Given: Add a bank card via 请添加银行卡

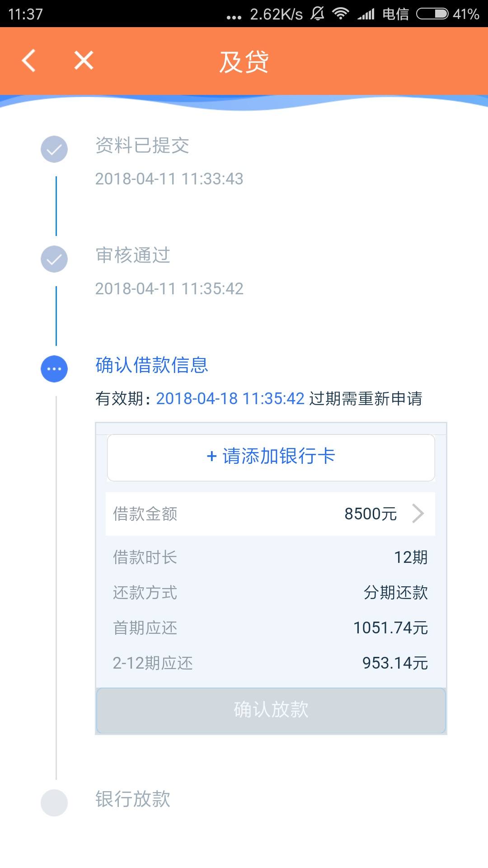Looking at the screenshot, I should coord(271,458).
